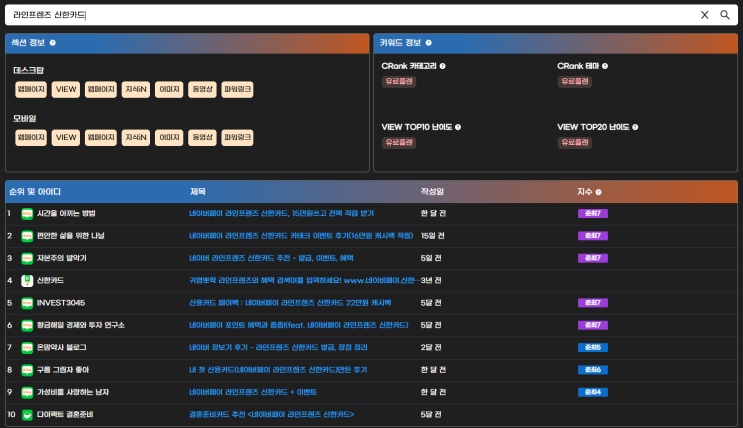Select the 데스크탑 VIEW section chip
The height and width of the screenshot is (428, 743).
(66, 89)
